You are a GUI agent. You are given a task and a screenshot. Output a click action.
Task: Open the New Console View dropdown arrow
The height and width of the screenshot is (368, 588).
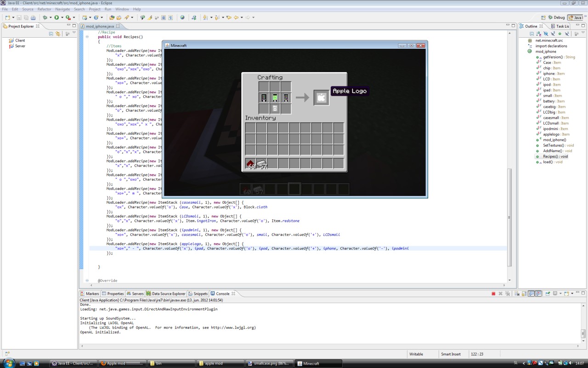(x=572, y=293)
